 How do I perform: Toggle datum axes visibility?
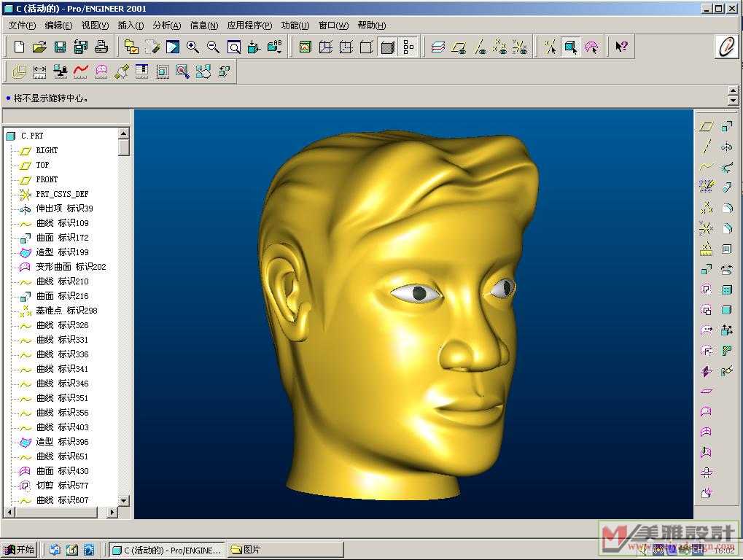tap(480, 47)
